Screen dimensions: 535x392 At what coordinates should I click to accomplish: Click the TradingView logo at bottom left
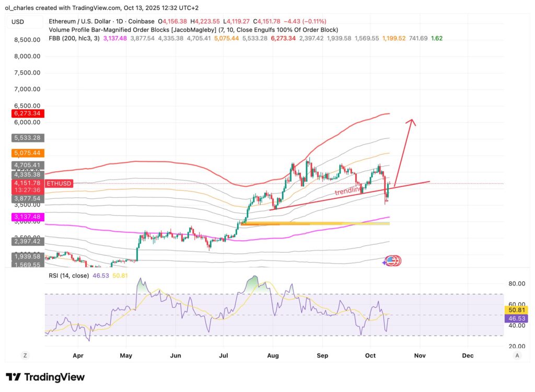44,377
